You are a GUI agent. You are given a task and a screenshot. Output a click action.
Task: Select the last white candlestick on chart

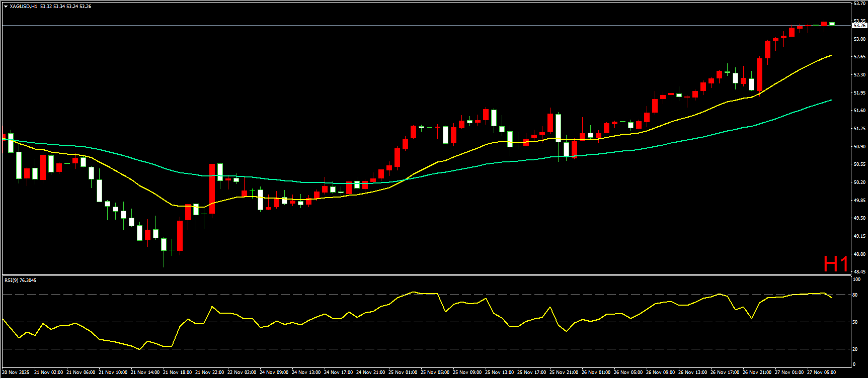(x=832, y=24)
